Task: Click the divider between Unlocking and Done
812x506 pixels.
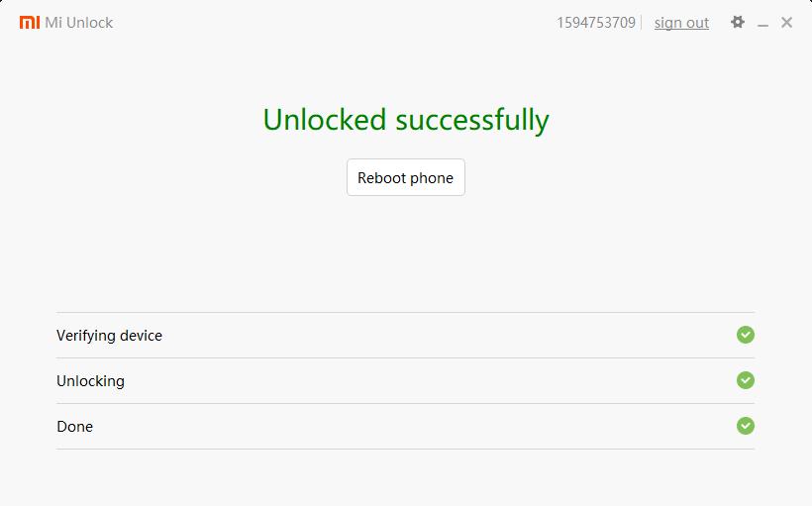Action: point(405,403)
